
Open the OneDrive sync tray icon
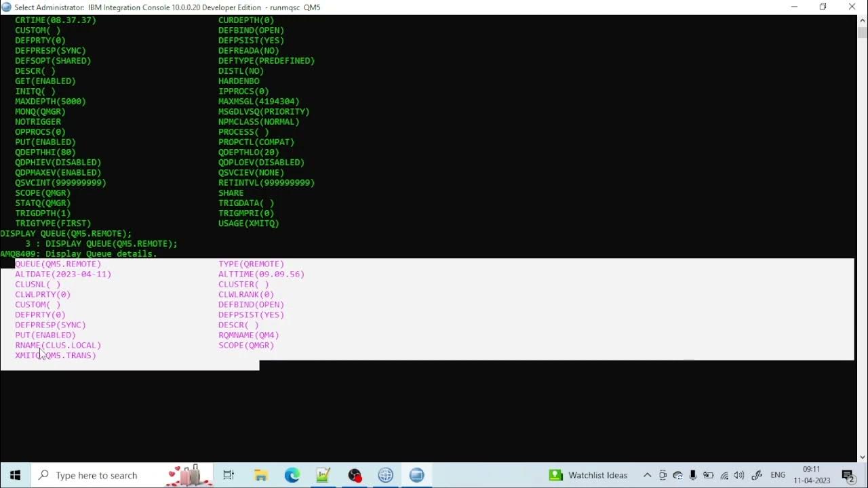tap(677, 475)
